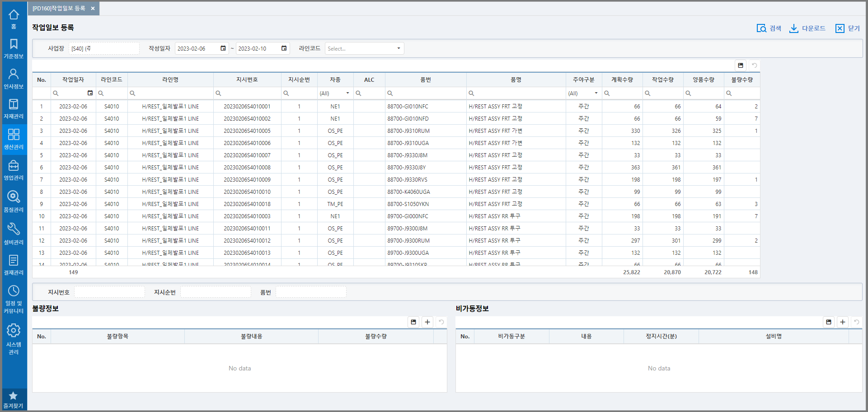Click the 검색 button
This screenshot has width=868, height=412.
tap(769, 28)
